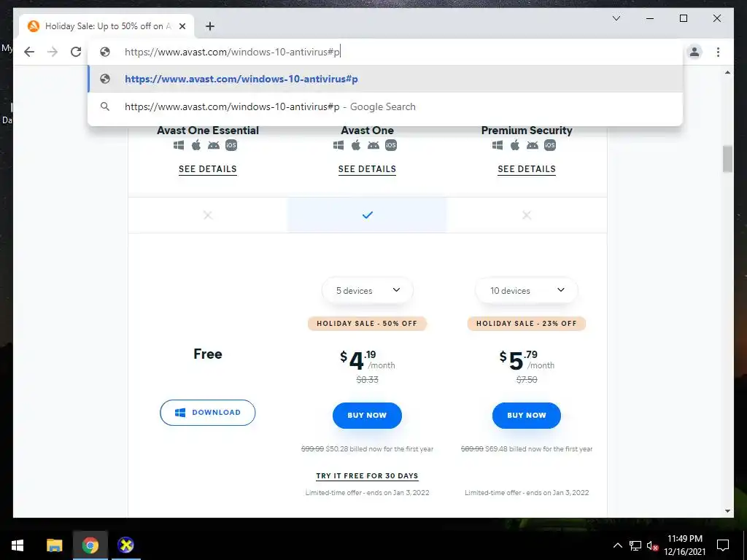The height and width of the screenshot is (560, 747).
Task: Click the crossed-out $7.50 price
Action: 527,379
